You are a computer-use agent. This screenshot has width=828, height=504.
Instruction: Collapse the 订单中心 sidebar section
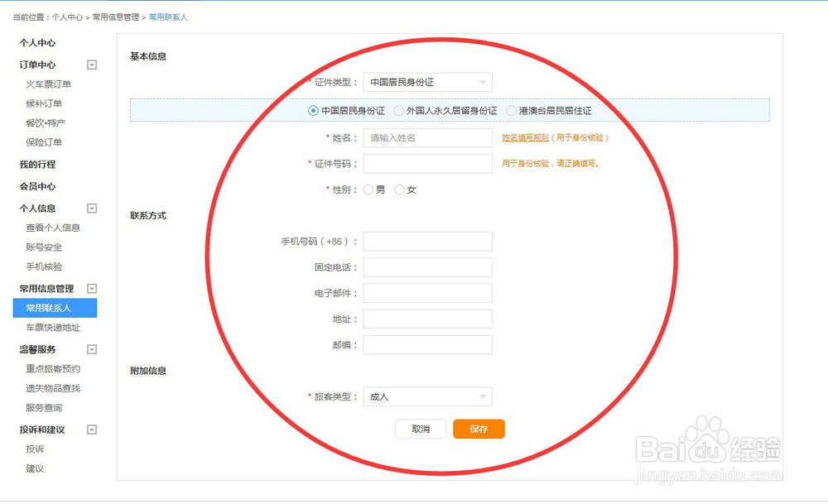91,65
